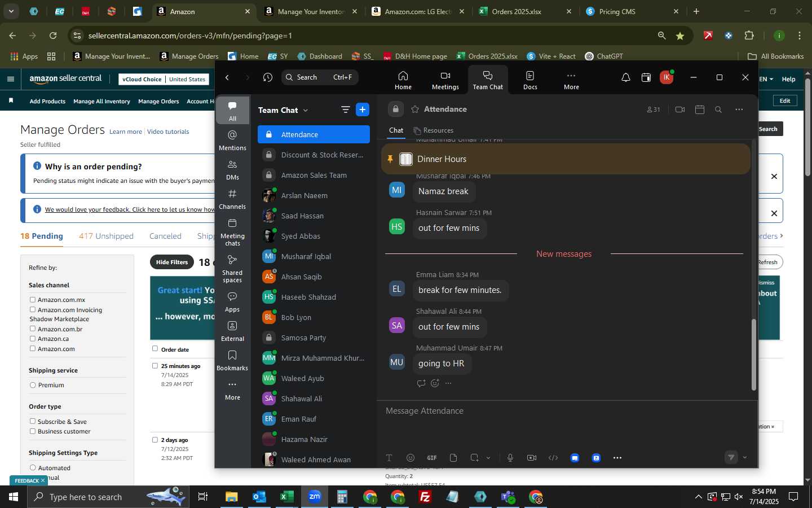812x508 pixels.
Task: Toggle Amazon.com sales channel checkbox
Action: pos(33,348)
